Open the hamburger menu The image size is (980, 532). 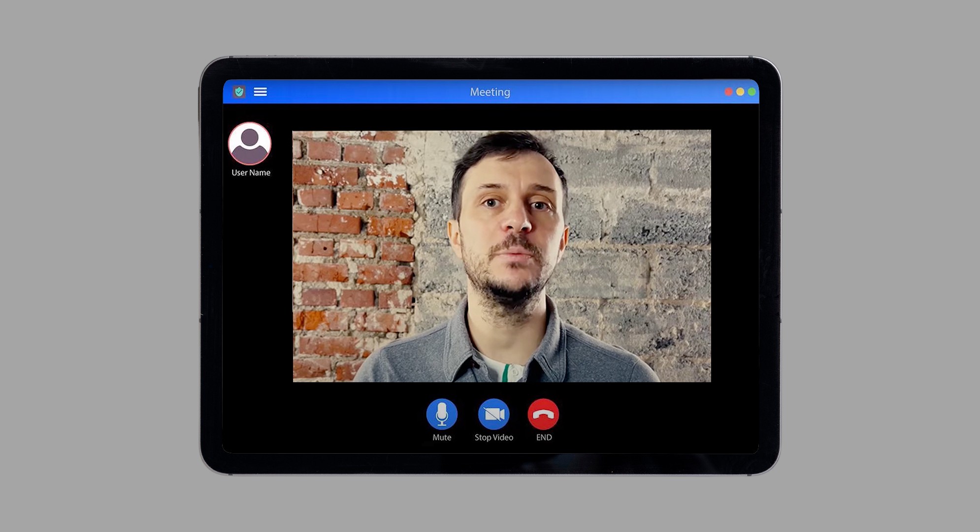260,92
